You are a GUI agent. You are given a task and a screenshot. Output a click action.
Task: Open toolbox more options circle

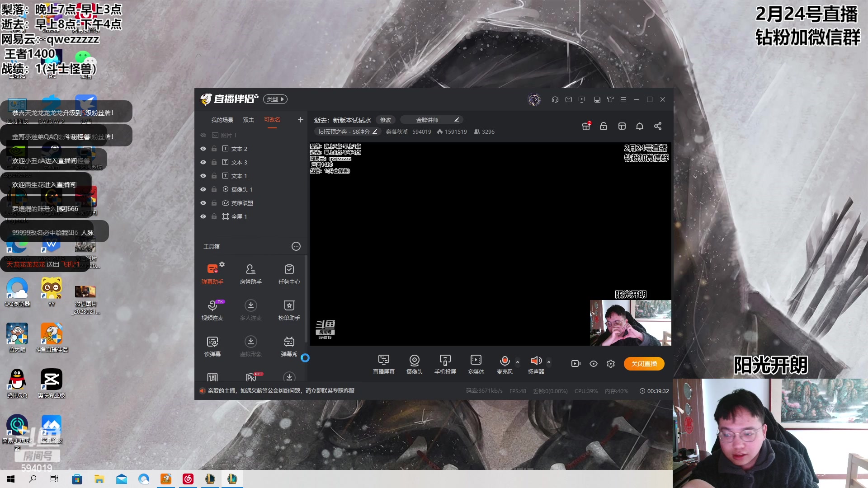[296, 246]
